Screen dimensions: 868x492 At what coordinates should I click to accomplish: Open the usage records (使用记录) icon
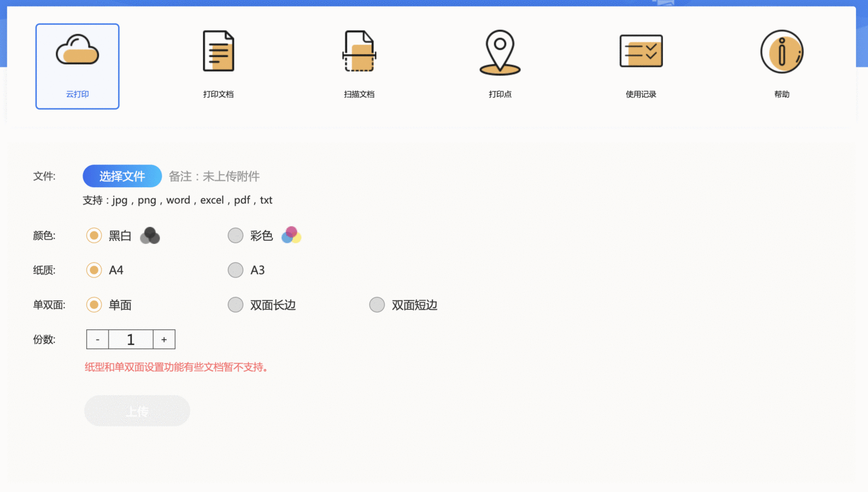coord(641,51)
